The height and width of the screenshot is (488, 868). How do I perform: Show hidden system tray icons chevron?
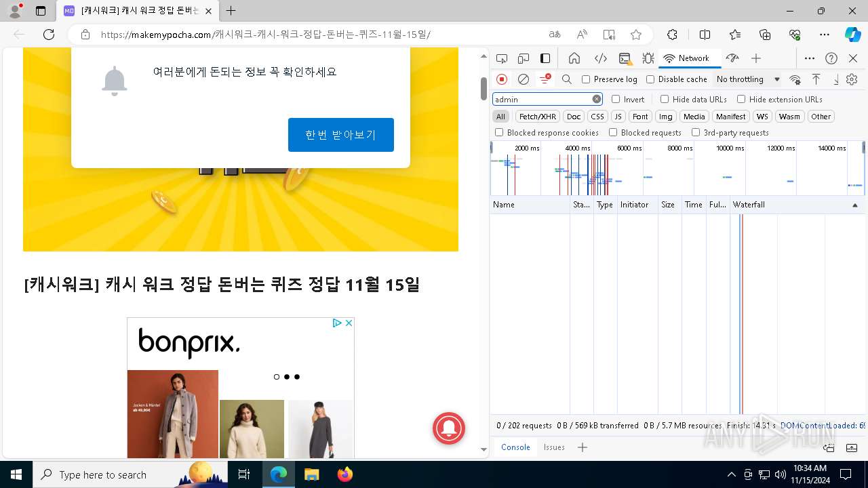[x=731, y=474]
